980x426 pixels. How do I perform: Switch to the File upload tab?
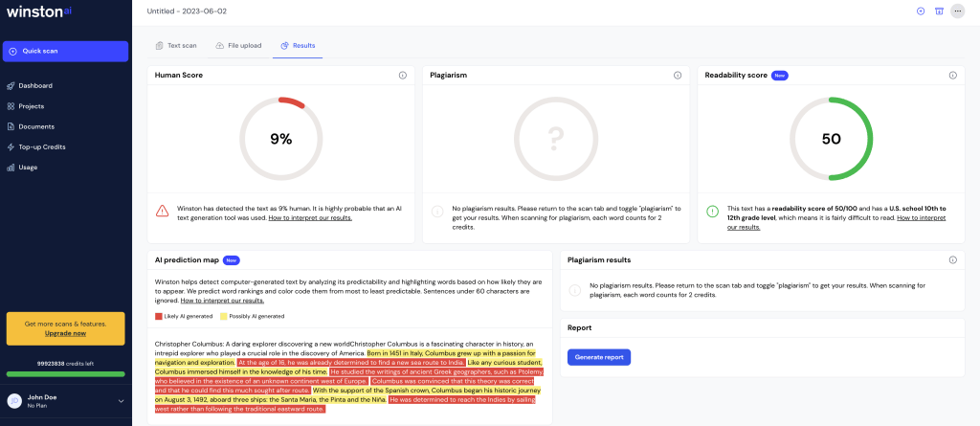point(238,46)
